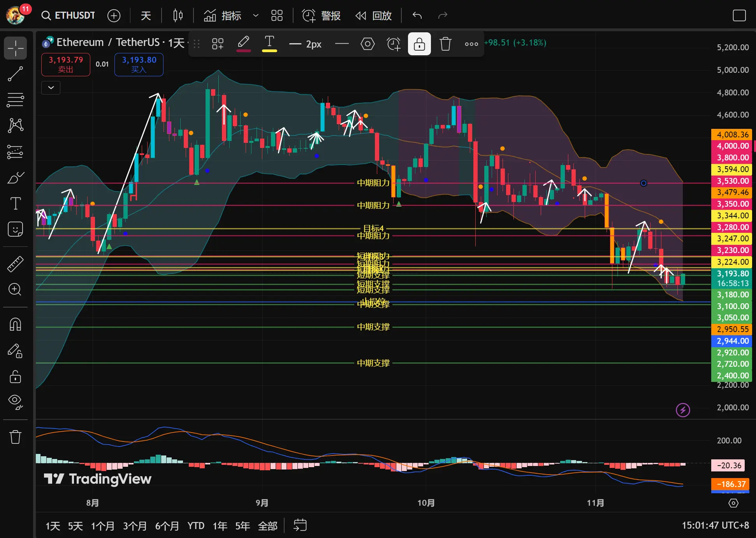Change the line color pencil swatch
Viewport: 756px width, 538px height.
[244, 43]
